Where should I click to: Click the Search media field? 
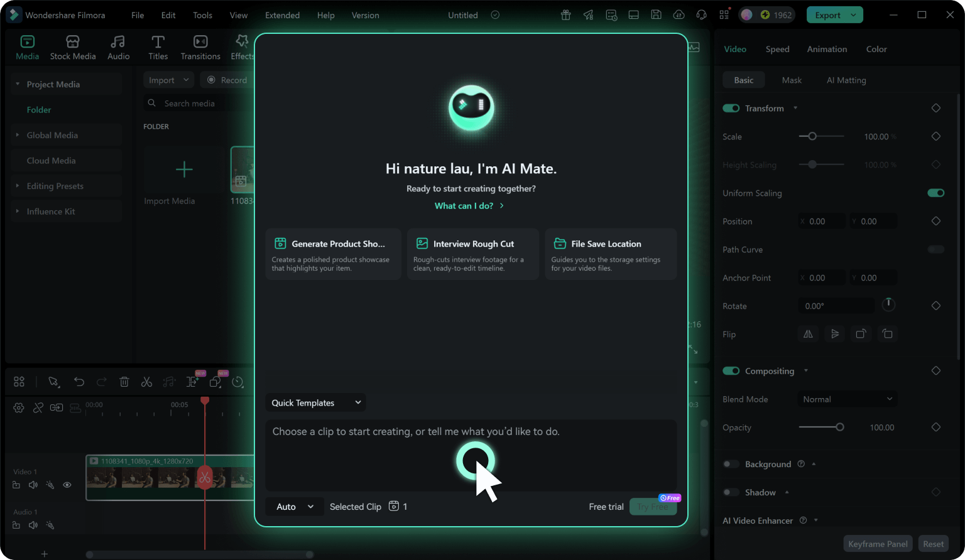pos(198,103)
